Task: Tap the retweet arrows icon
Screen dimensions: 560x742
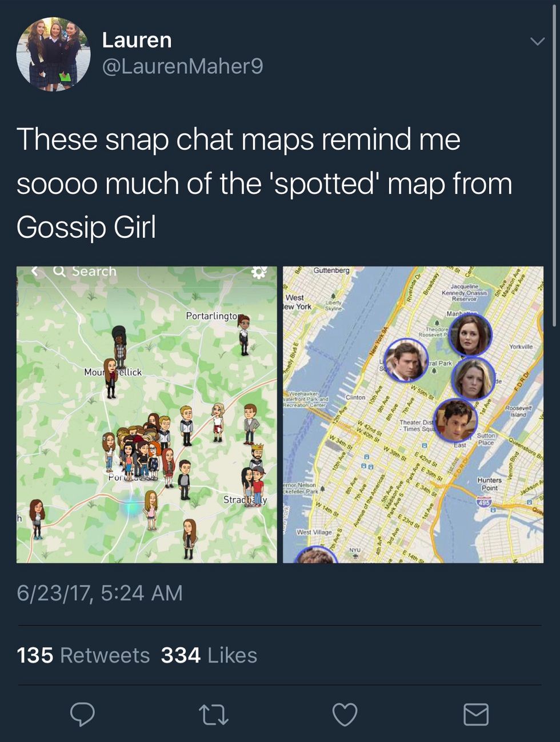Action: pos(214,715)
